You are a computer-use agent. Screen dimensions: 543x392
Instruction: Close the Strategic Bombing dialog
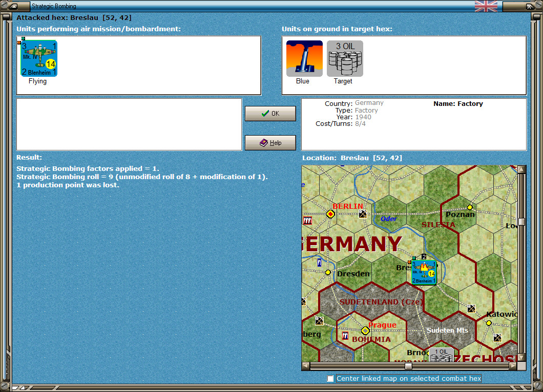coord(529,6)
